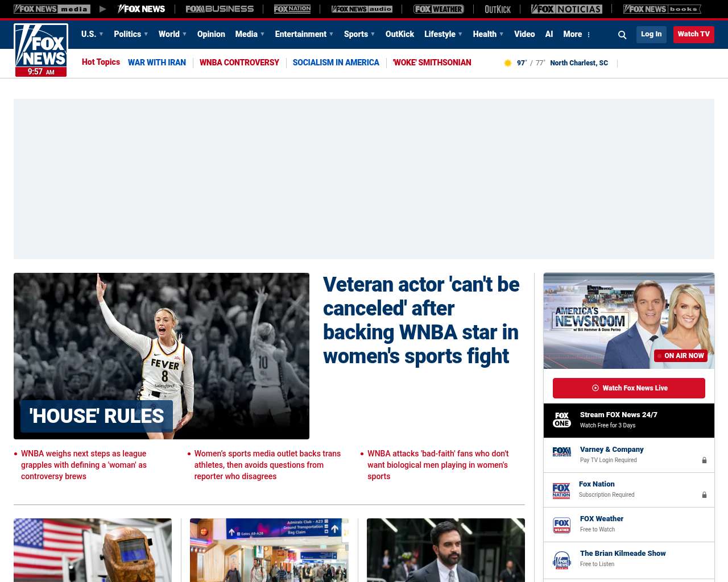Go to the Video section
The width and height of the screenshot is (728, 582).
(x=524, y=34)
